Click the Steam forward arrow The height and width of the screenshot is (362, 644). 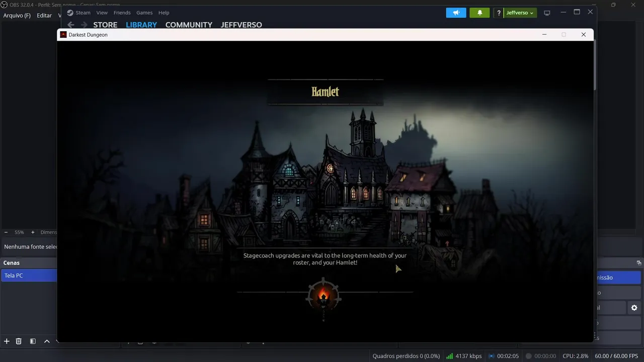[84, 25]
